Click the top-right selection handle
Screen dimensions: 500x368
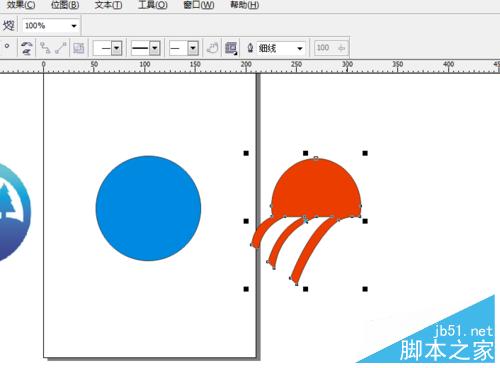coord(365,153)
